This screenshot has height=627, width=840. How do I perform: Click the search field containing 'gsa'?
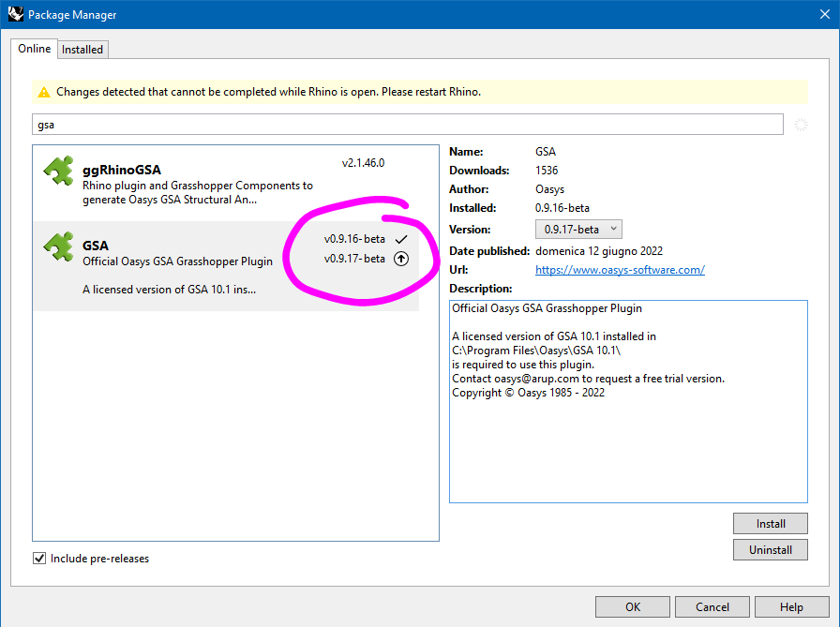(x=408, y=125)
